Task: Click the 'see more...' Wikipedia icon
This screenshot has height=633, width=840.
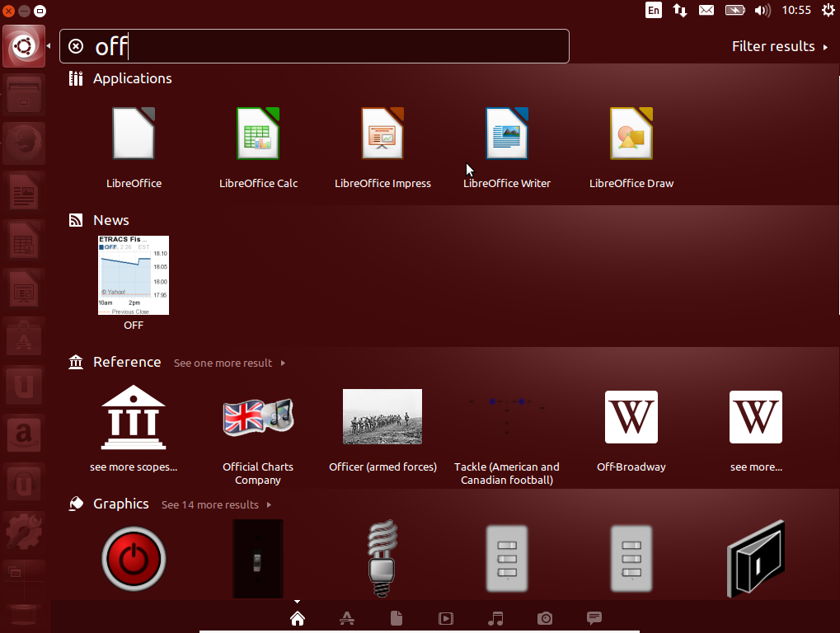Action: [756, 417]
